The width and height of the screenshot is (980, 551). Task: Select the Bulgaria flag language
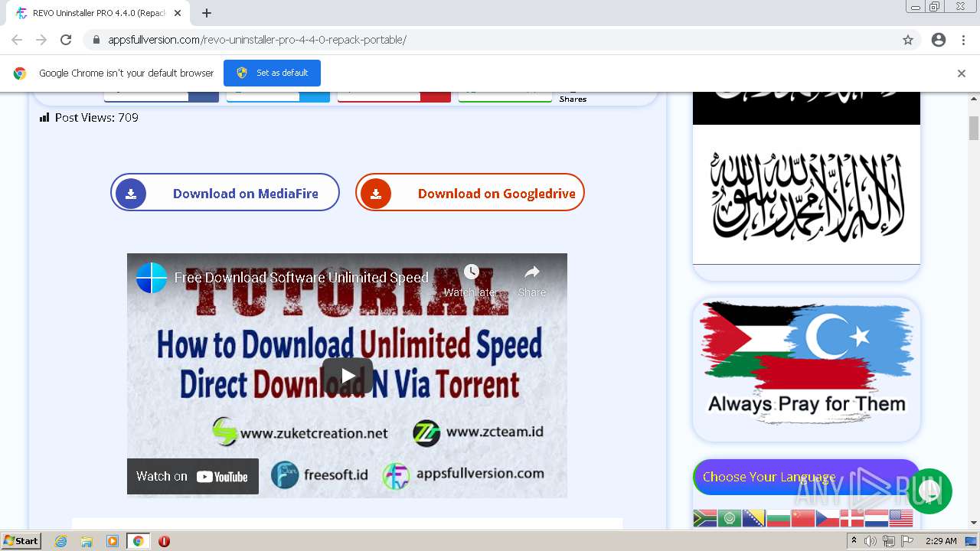pos(778,518)
